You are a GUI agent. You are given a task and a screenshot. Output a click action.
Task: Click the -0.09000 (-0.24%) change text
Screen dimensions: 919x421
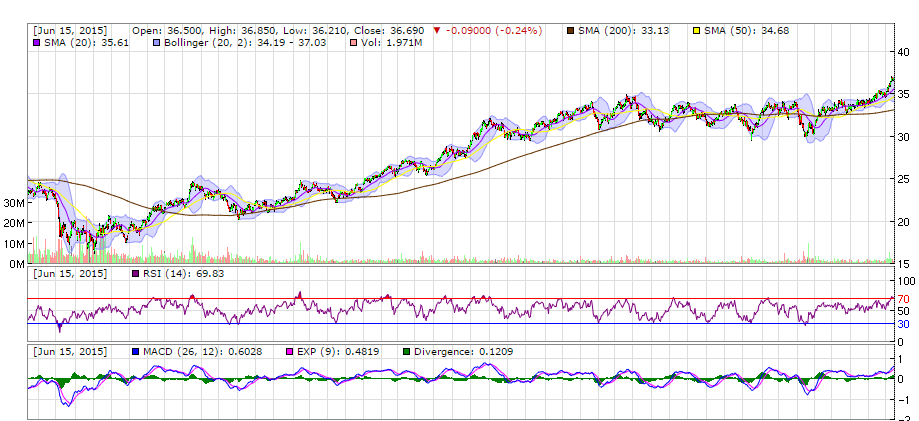click(494, 30)
